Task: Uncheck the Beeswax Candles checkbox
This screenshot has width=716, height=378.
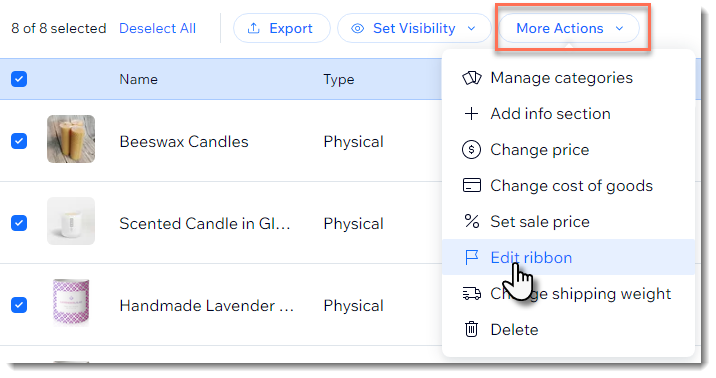Action: tap(19, 141)
